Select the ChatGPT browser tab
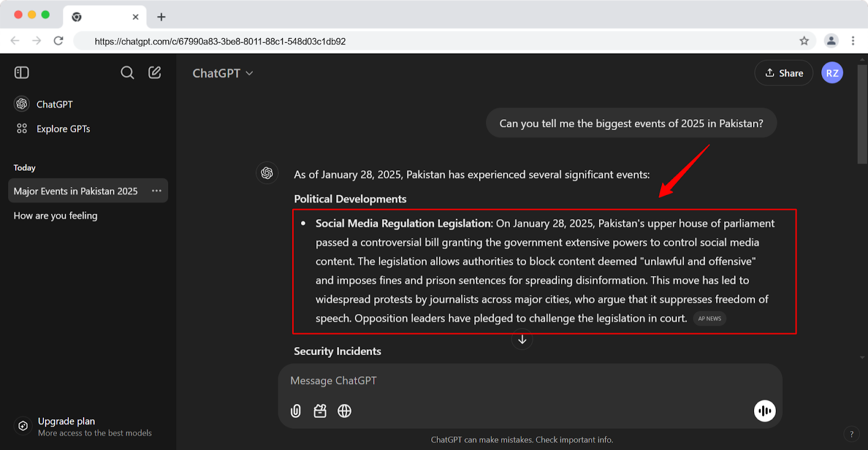 coord(105,17)
